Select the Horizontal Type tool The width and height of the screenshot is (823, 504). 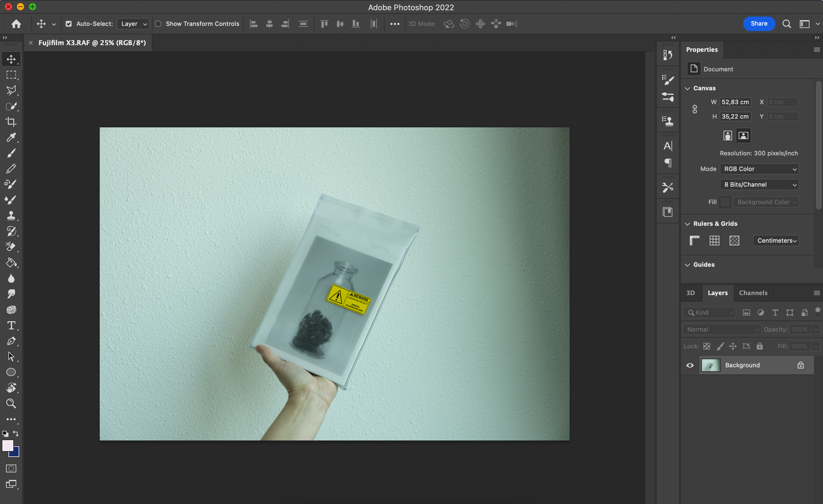coord(11,325)
